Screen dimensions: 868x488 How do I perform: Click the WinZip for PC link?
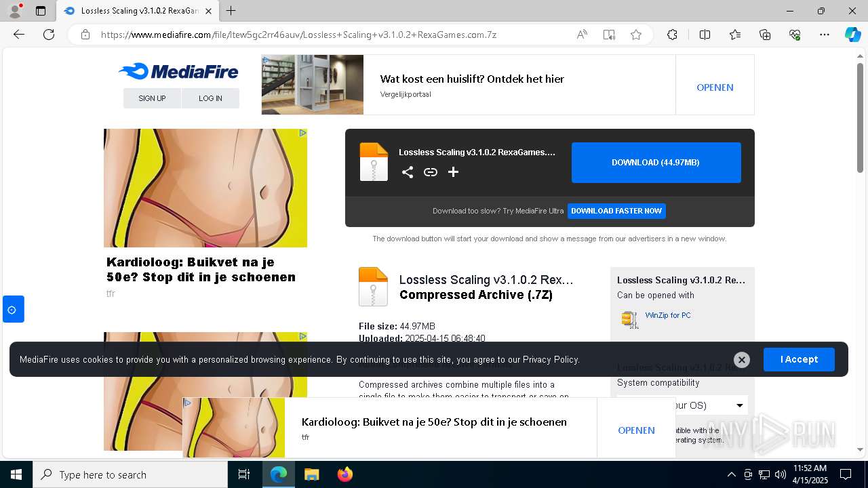point(668,315)
